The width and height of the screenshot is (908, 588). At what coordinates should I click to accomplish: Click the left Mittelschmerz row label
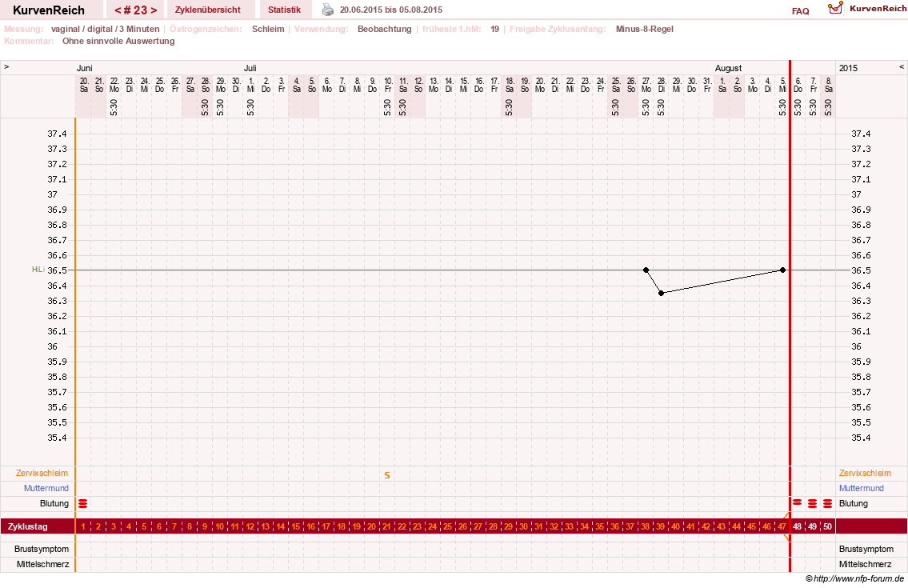click(x=43, y=564)
